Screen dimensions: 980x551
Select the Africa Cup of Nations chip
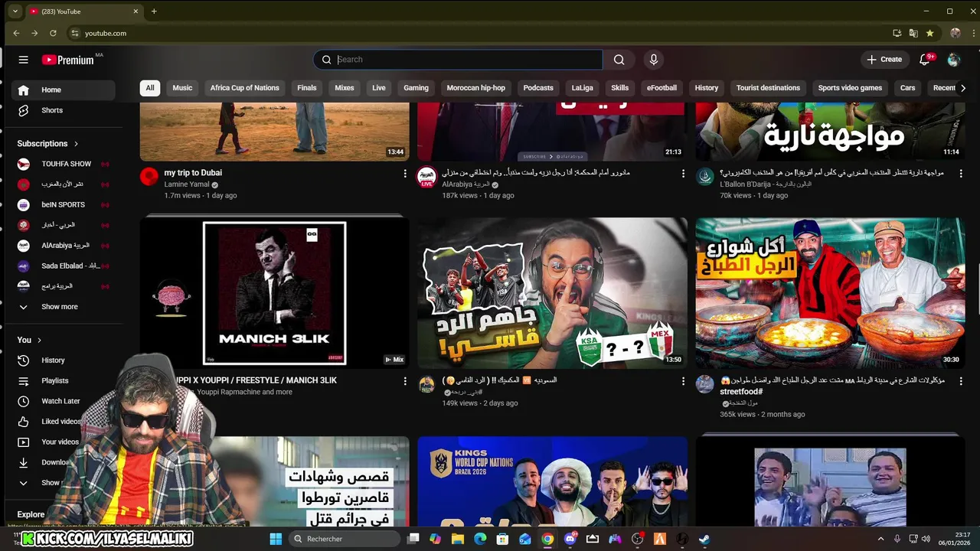pos(245,88)
